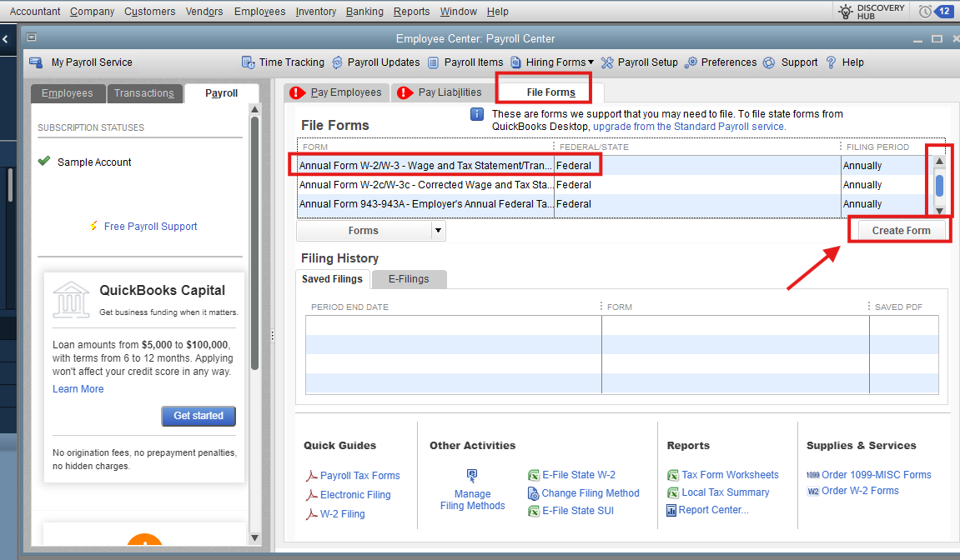Open the Payroll Setup tools icon
Viewport: 960px width, 560px height.
click(x=607, y=62)
